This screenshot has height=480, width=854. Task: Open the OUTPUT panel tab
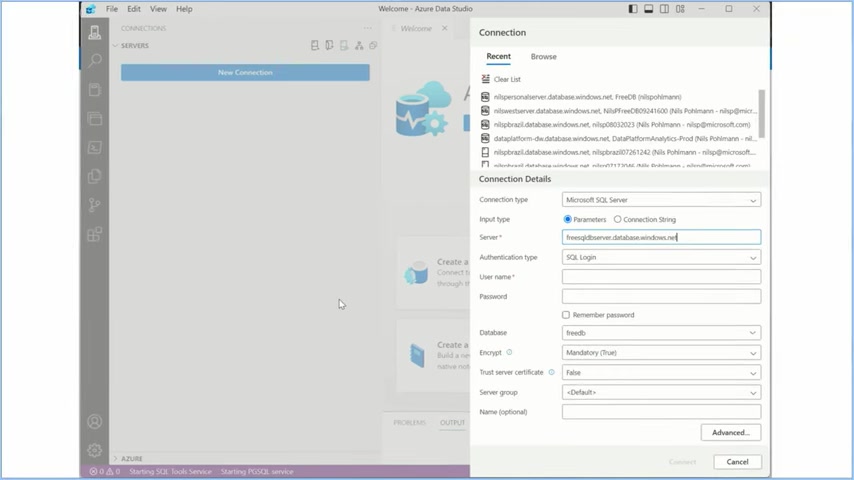pyautogui.click(x=452, y=423)
